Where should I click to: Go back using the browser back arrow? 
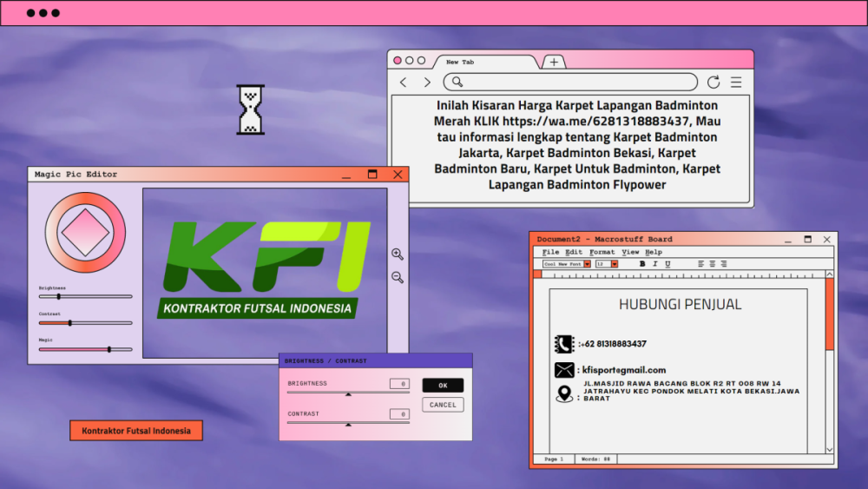[403, 83]
